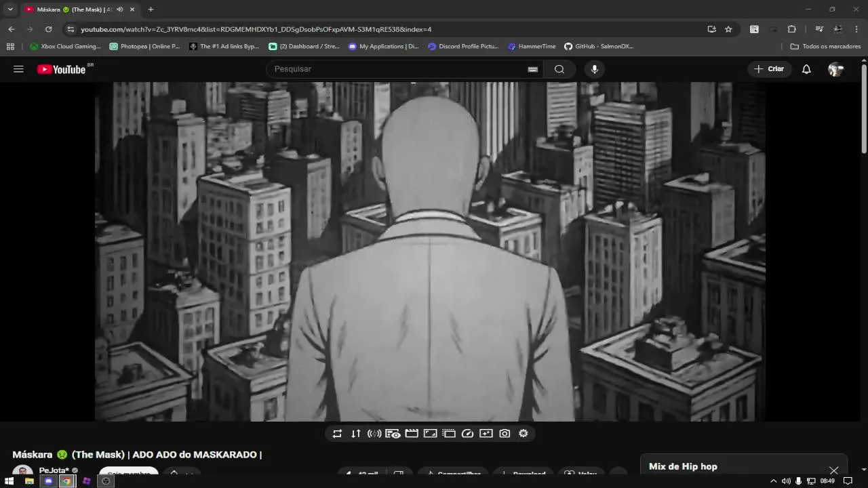Bookmark this page with the star icon
Screen dimensions: 868x488
point(728,29)
